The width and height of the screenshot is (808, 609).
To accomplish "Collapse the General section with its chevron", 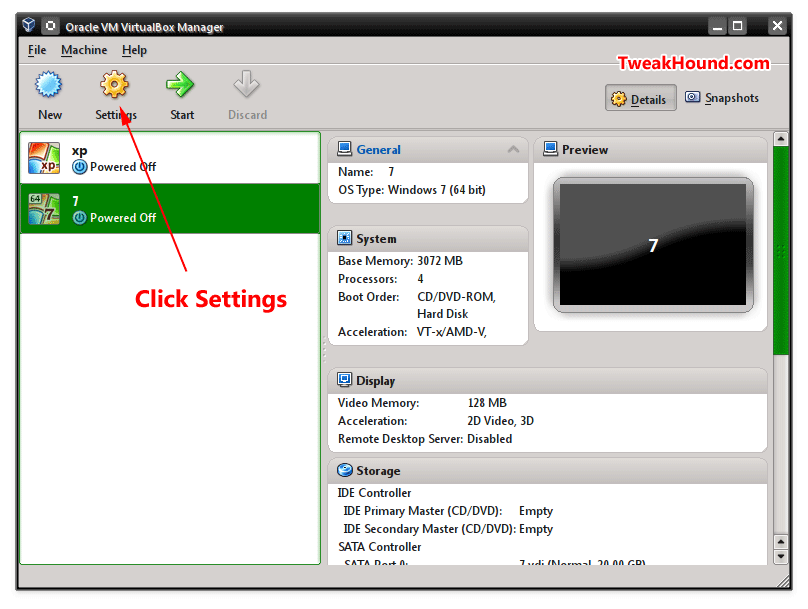I will point(513,149).
